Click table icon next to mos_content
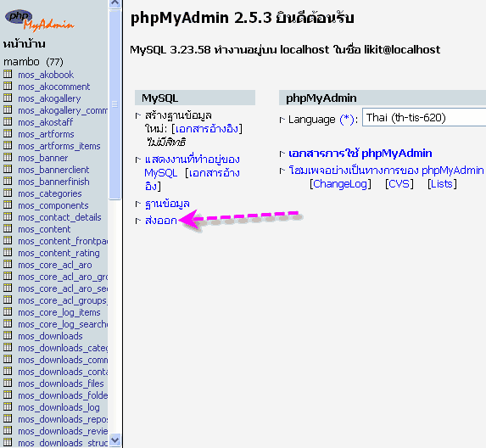 click(x=8, y=228)
